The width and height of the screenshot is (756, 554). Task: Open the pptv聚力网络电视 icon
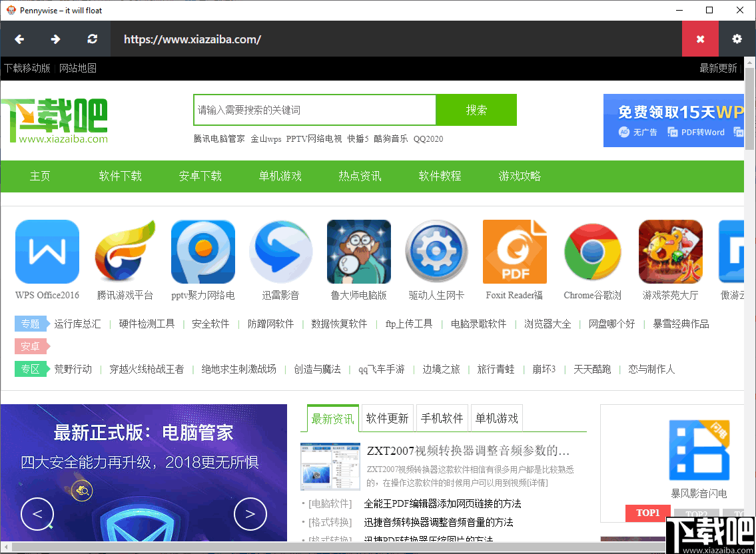[x=203, y=252]
